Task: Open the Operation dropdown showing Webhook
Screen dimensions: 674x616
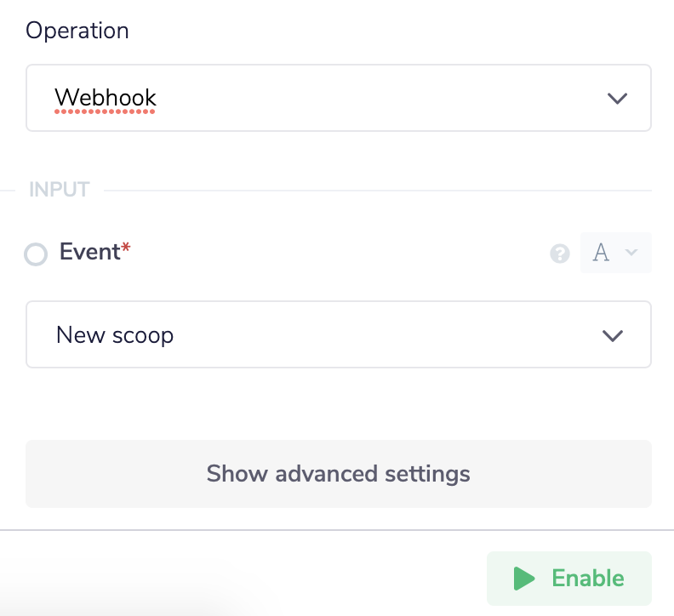Action: click(338, 98)
